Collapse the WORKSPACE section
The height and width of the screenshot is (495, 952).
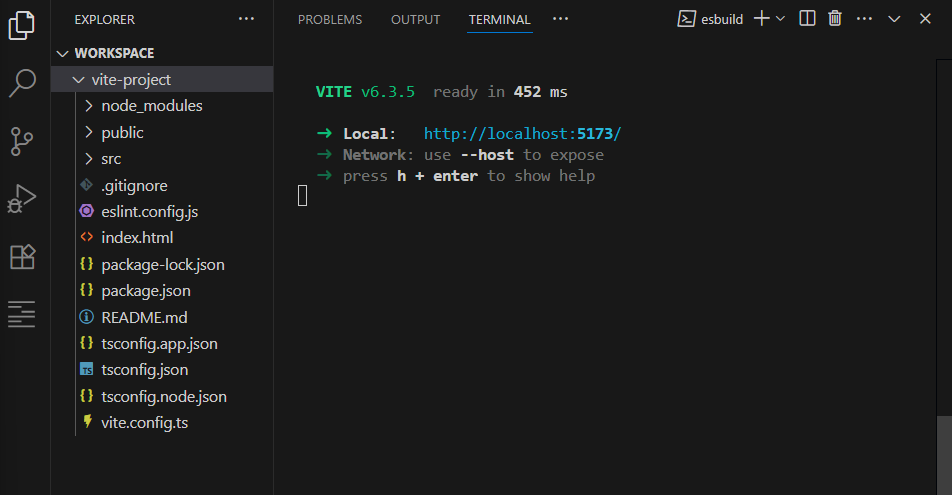162,53
